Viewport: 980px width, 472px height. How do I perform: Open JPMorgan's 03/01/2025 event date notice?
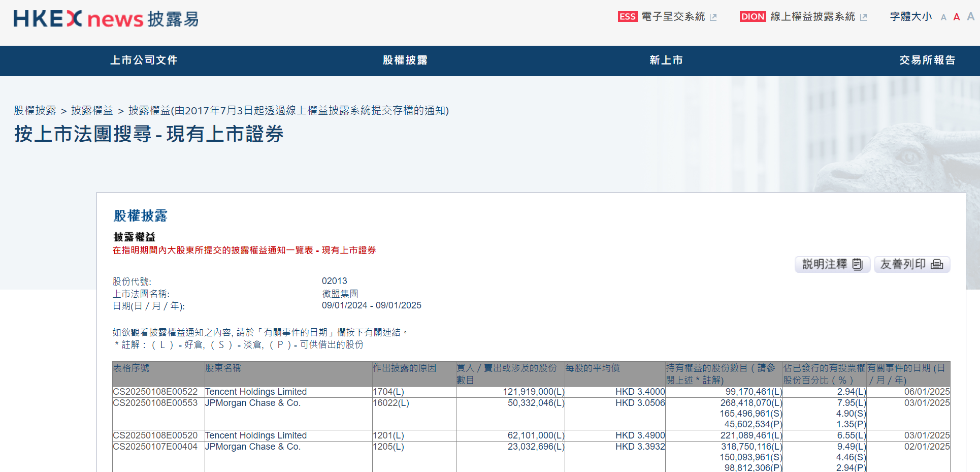927,403
